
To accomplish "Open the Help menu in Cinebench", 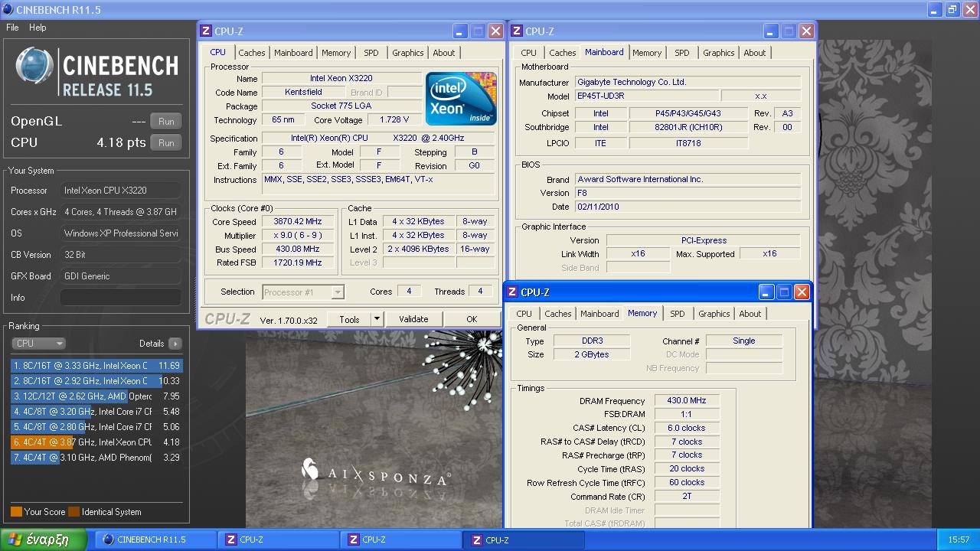I will point(38,28).
